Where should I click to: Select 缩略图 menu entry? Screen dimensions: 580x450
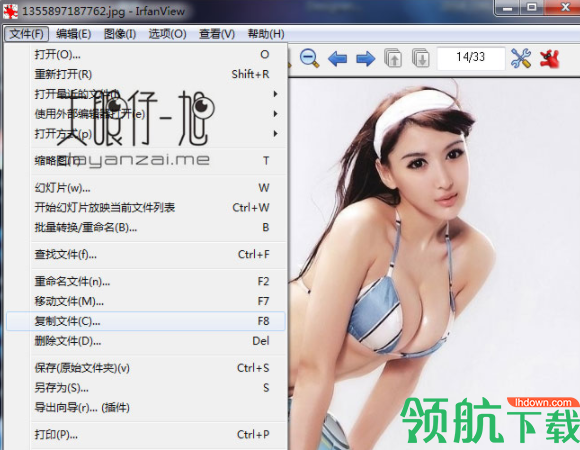pyautogui.click(x=146, y=160)
